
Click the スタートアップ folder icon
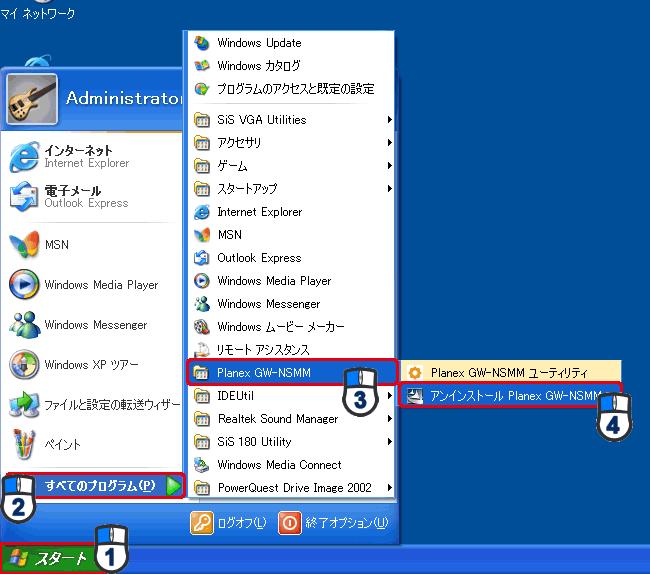click(202, 189)
